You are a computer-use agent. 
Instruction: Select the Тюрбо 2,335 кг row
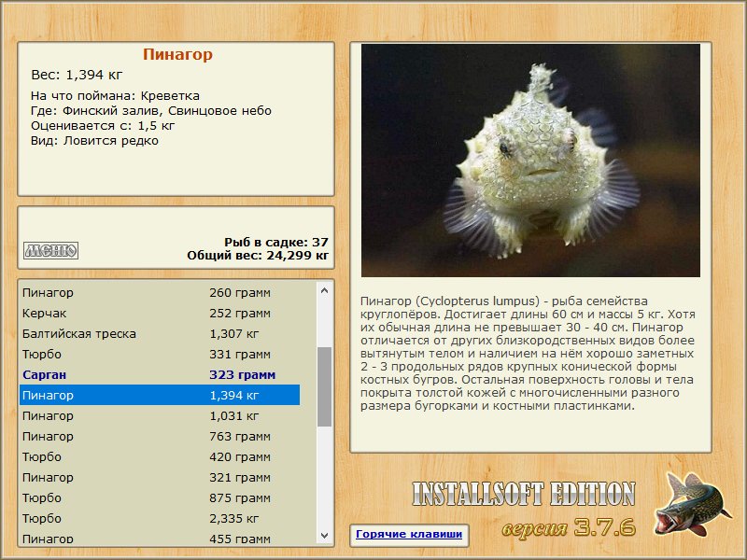coord(160,518)
